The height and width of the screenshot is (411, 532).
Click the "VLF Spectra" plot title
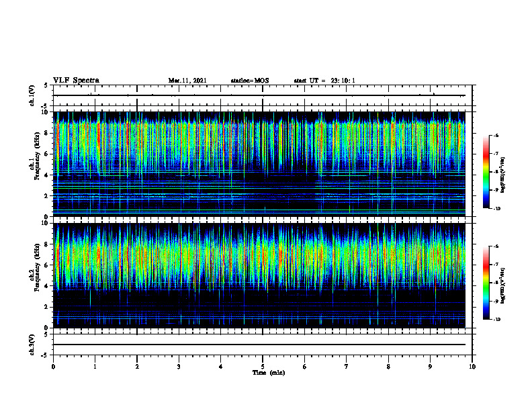(x=76, y=81)
